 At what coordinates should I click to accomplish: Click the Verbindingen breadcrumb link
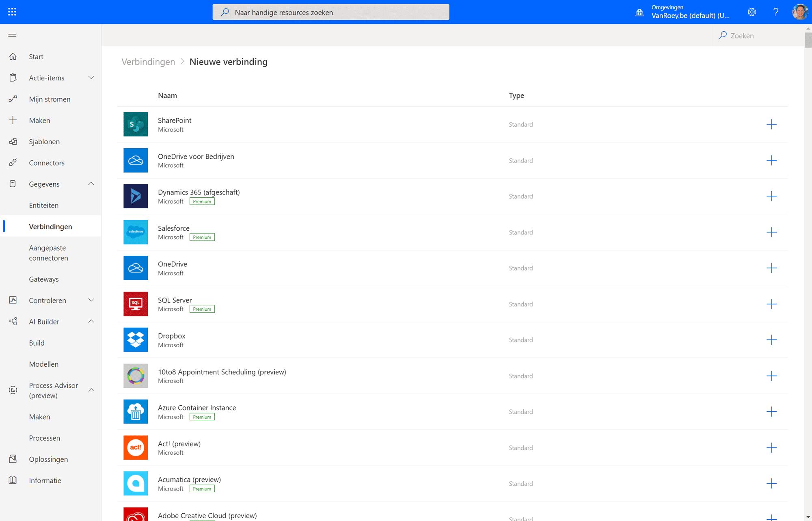[x=148, y=62]
